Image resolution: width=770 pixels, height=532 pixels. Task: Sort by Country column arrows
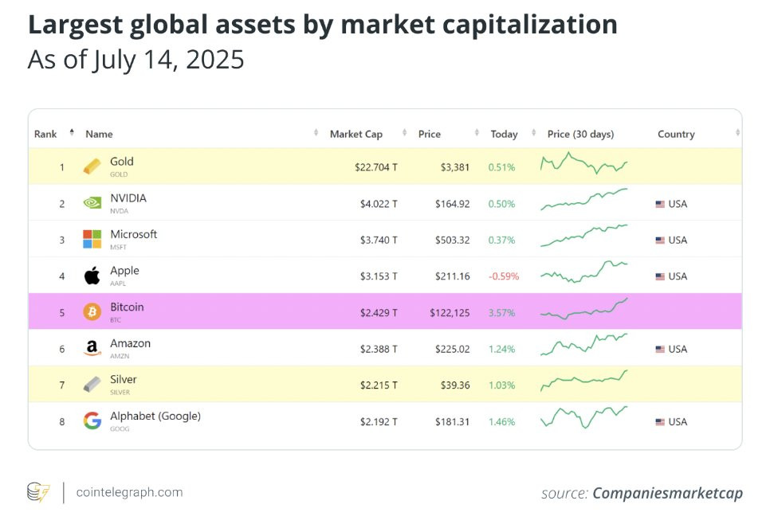pyautogui.click(x=737, y=132)
